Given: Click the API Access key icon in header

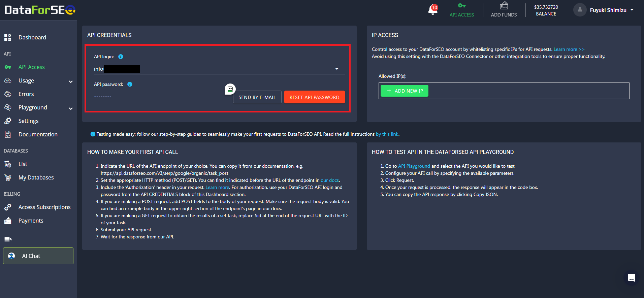Looking at the screenshot, I should tap(462, 5).
